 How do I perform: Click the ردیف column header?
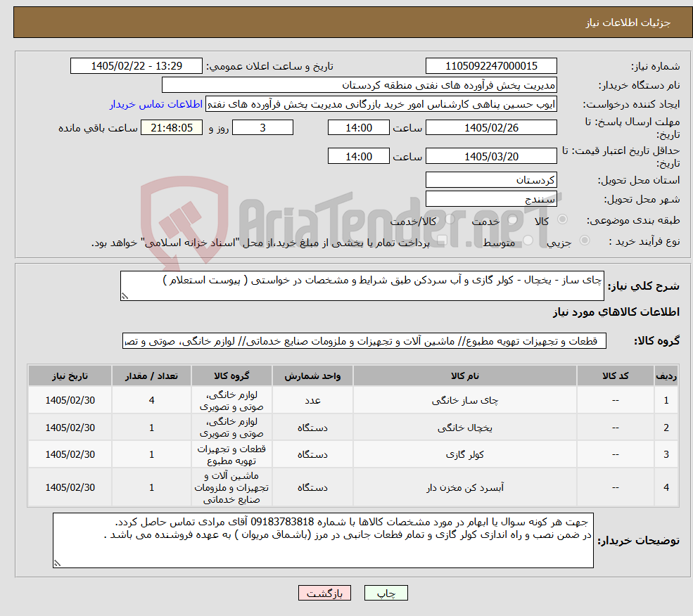coord(666,376)
